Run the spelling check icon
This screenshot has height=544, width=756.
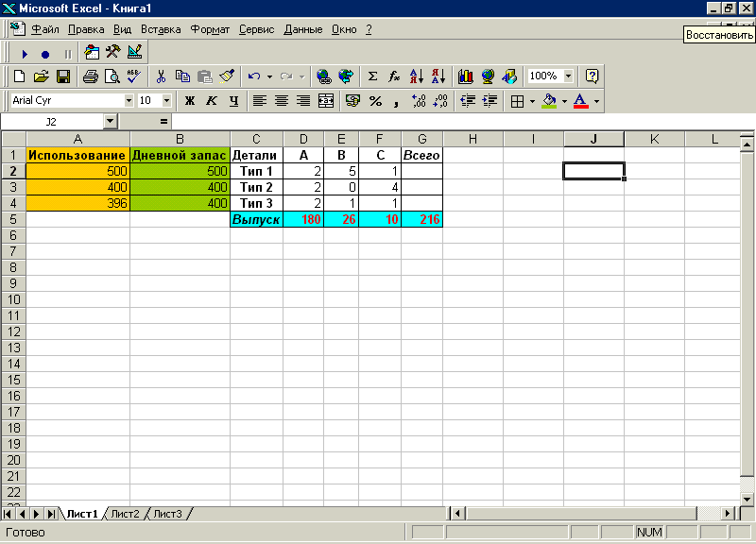(133, 76)
